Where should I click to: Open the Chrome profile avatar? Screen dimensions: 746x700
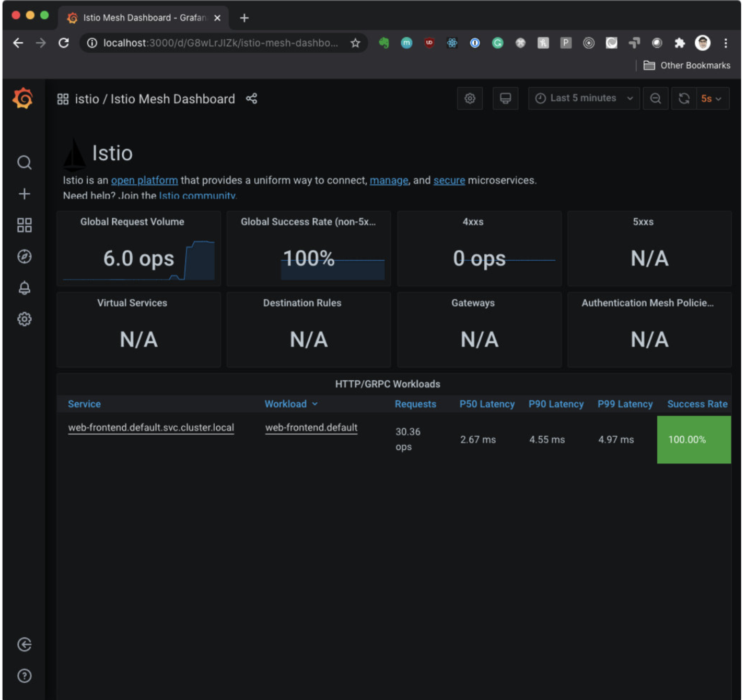[703, 43]
